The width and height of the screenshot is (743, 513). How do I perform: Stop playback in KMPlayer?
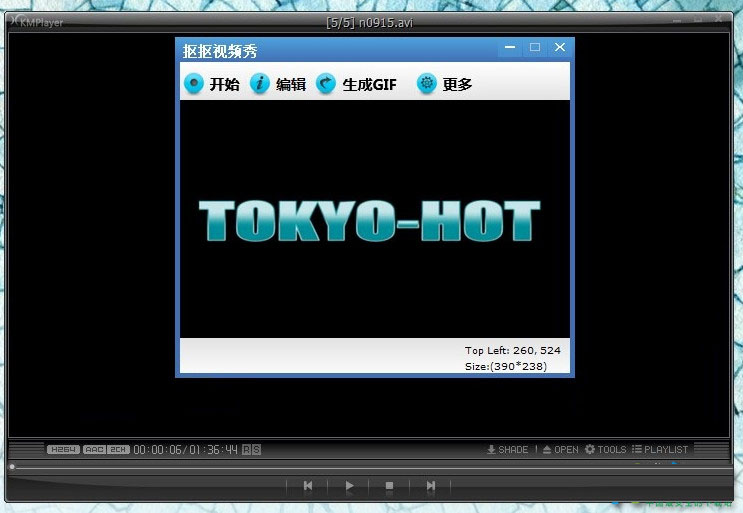pyautogui.click(x=390, y=486)
